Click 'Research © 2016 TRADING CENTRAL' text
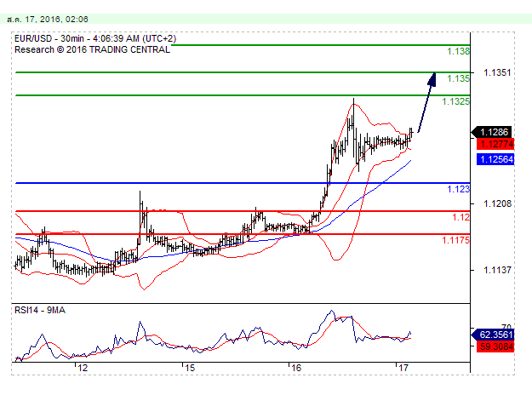The image size is (532, 395). (x=92, y=49)
